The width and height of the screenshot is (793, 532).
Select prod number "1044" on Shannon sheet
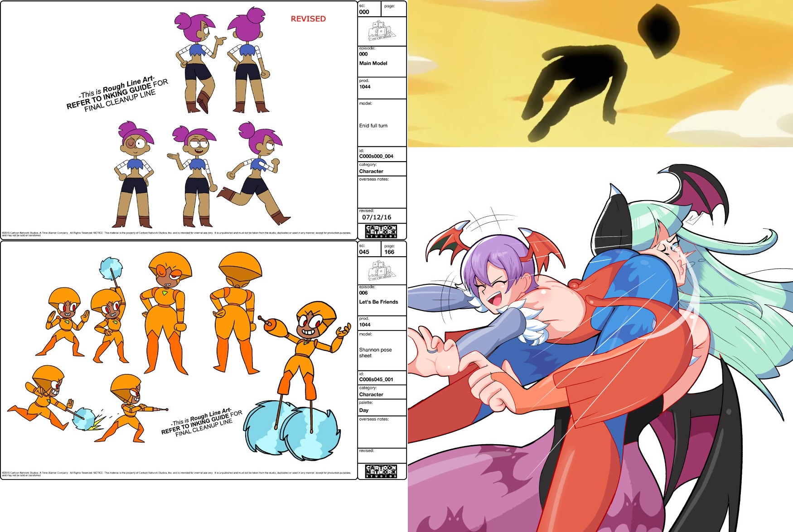[365, 325]
